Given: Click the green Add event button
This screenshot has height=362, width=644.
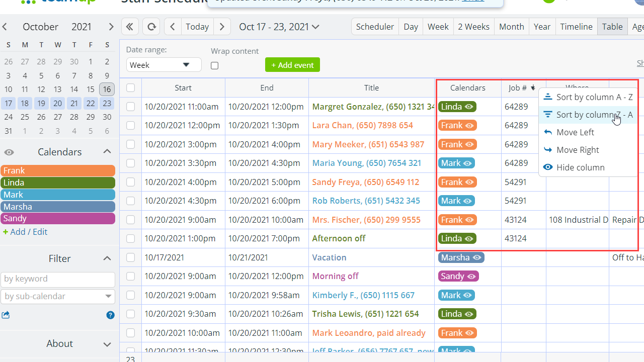Looking at the screenshot, I should [292, 65].
